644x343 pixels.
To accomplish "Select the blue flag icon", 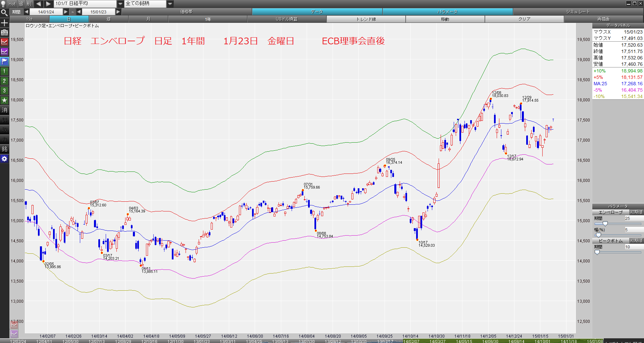I will [4, 61].
